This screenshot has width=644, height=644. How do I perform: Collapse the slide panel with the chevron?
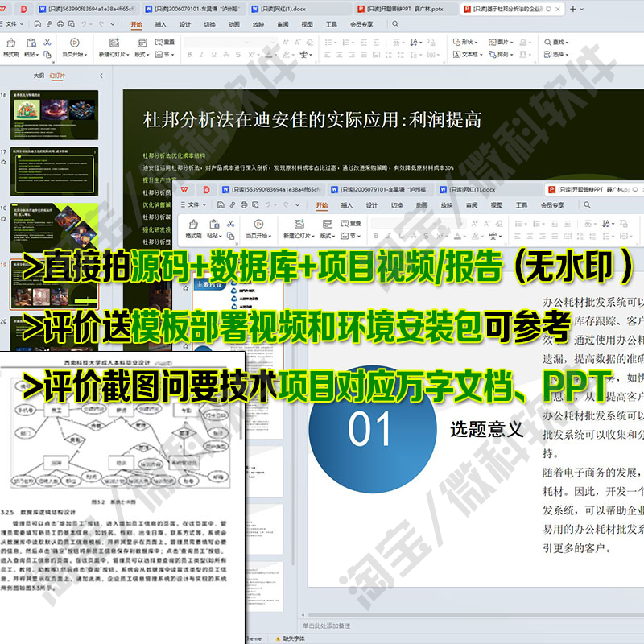(101, 76)
